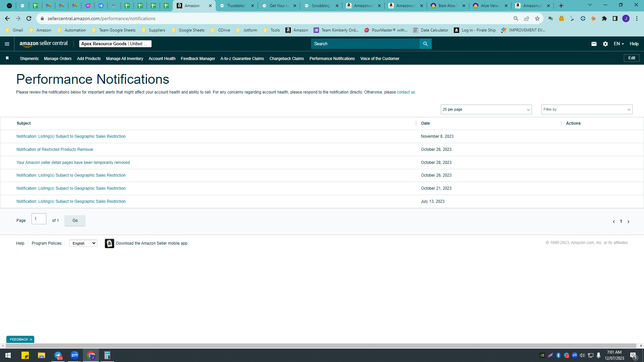644x362 pixels.
Task: Open Zoom from the taskbar
Action: [x=74, y=355]
